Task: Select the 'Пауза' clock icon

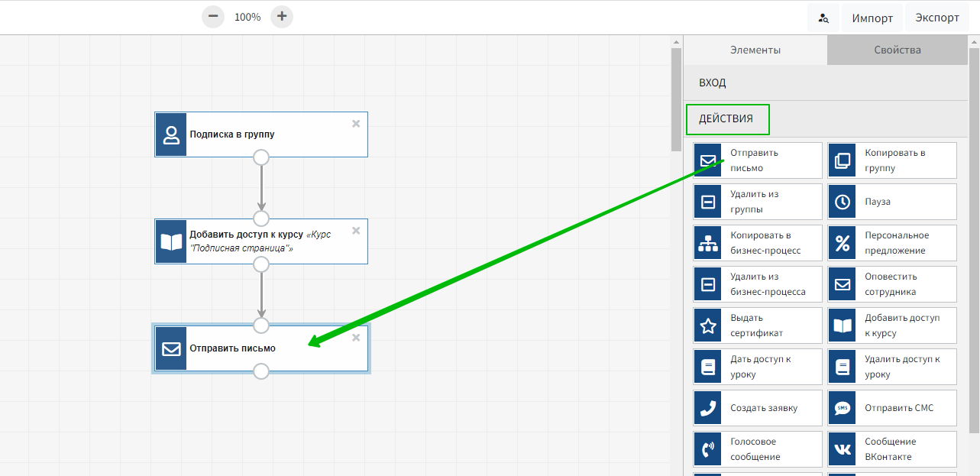Action: [x=843, y=202]
